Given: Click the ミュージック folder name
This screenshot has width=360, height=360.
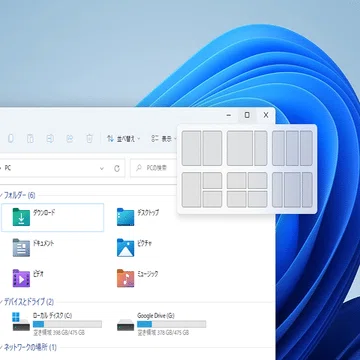Looking at the screenshot, I should pos(148,274).
